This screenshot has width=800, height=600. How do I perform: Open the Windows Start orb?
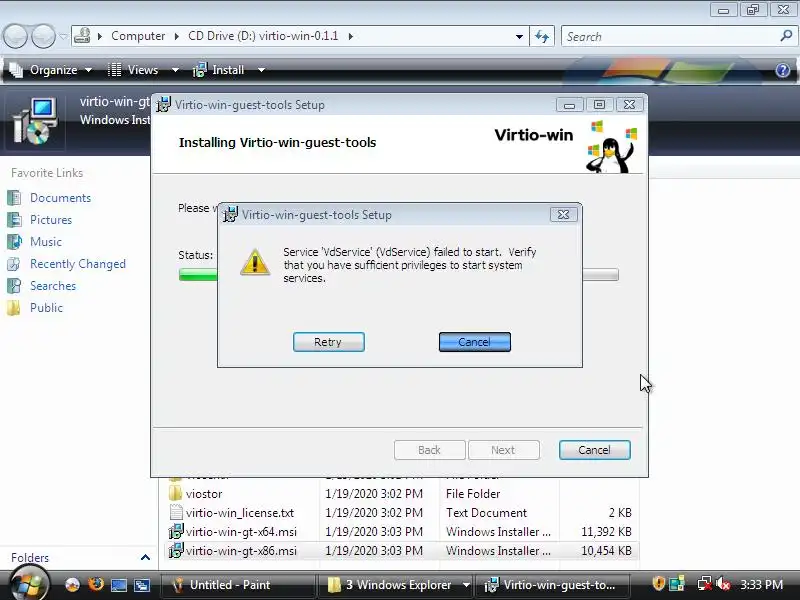(29, 584)
